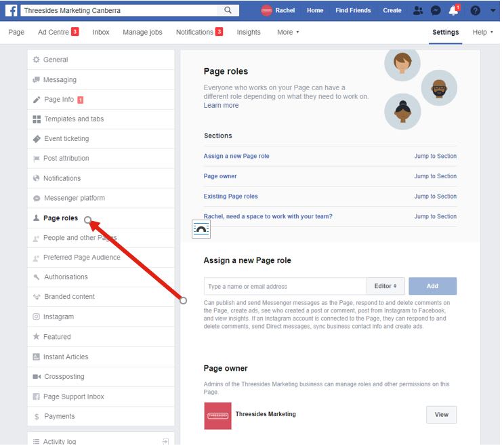This screenshot has height=448, width=502.
Task: Click the Payments dollar icon
Action: (x=37, y=418)
